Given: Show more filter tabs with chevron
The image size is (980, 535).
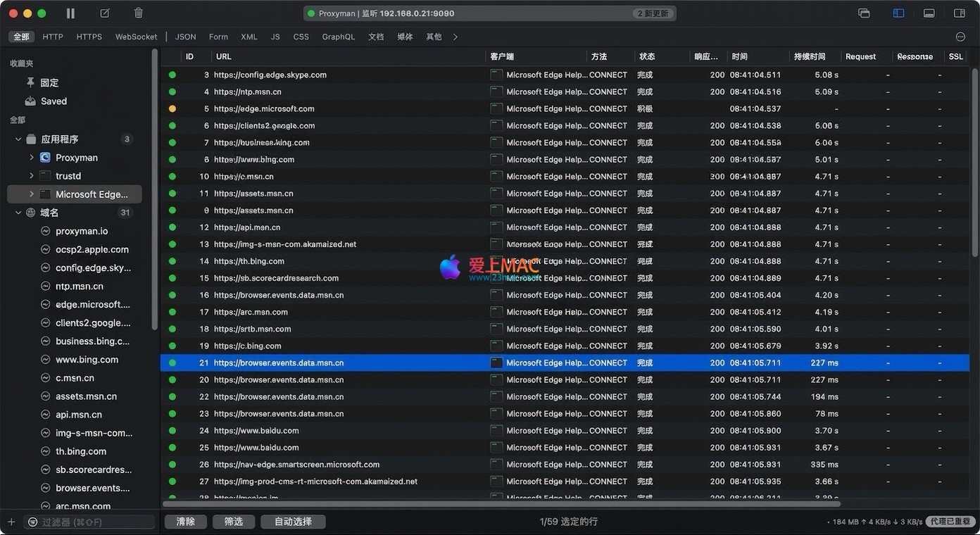Looking at the screenshot, I should (x=456, y=37).
